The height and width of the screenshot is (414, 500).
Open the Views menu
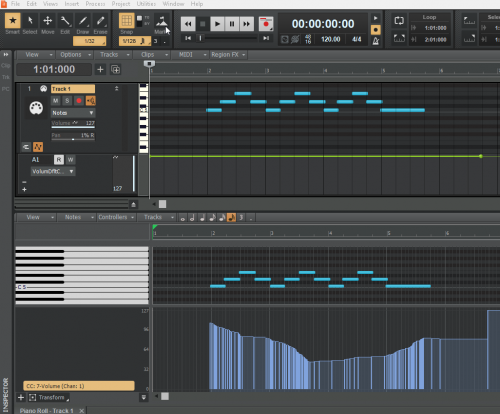50,4
